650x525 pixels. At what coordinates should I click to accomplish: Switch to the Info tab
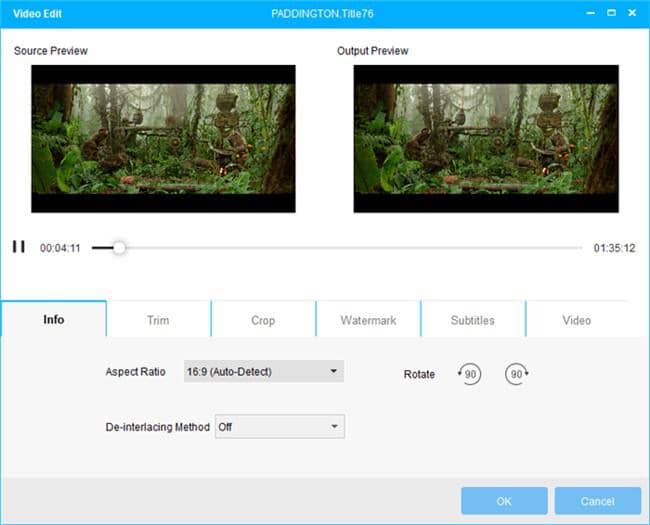(53, 319)
